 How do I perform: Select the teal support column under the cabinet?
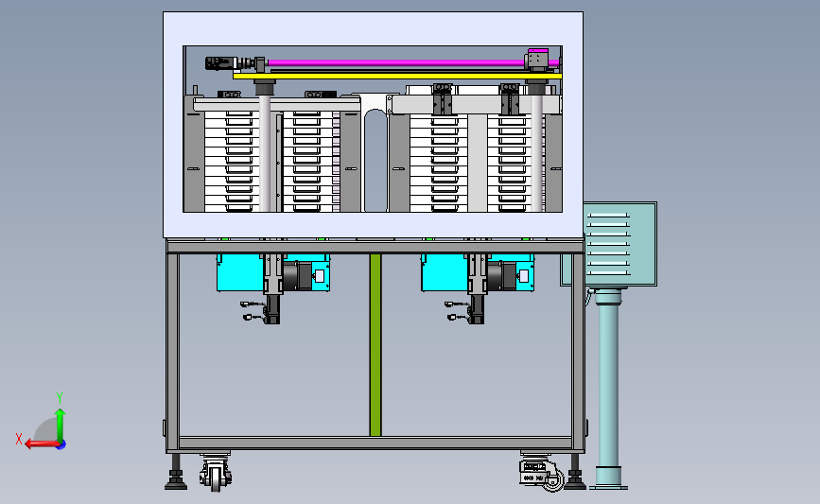point(608,390)
